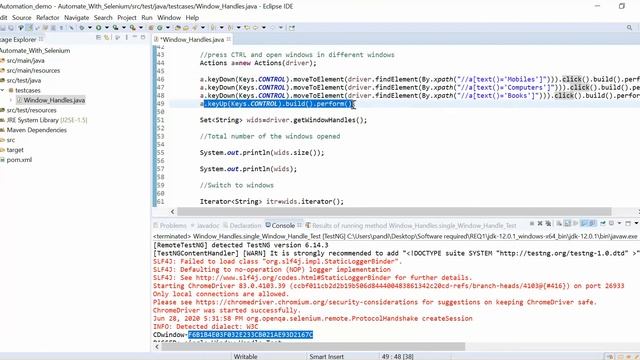Switch to the Javadoc tab
640x360 pixels.
205,225
